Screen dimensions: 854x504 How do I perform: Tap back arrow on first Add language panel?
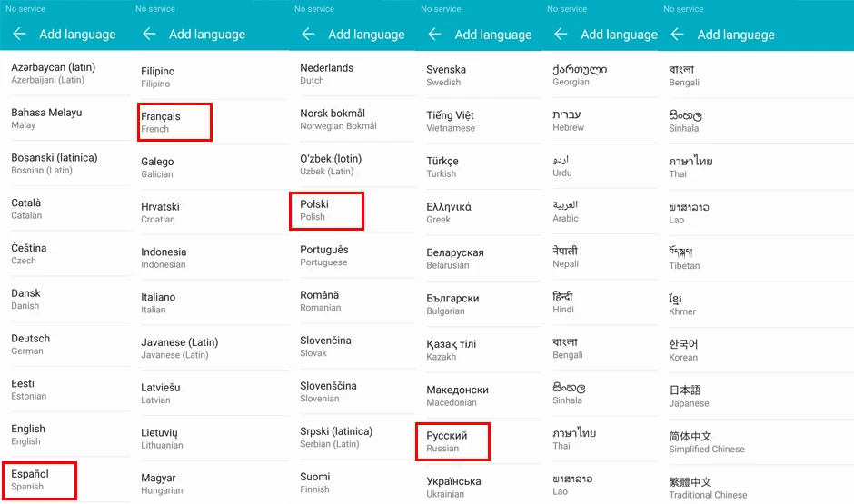pyautogui.click(x=19, y=34)
